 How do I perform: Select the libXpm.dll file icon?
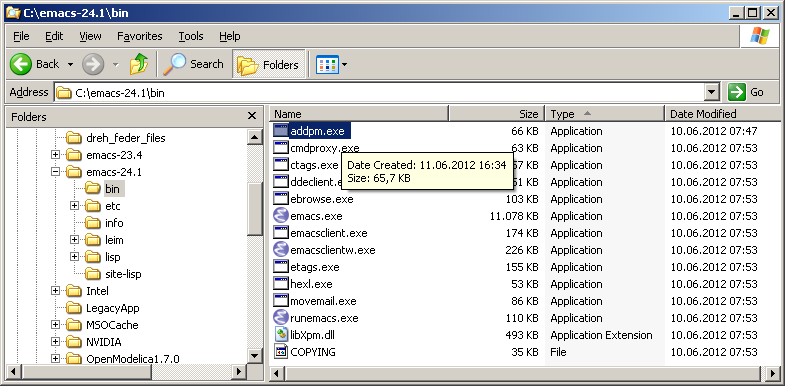[281, 335]
